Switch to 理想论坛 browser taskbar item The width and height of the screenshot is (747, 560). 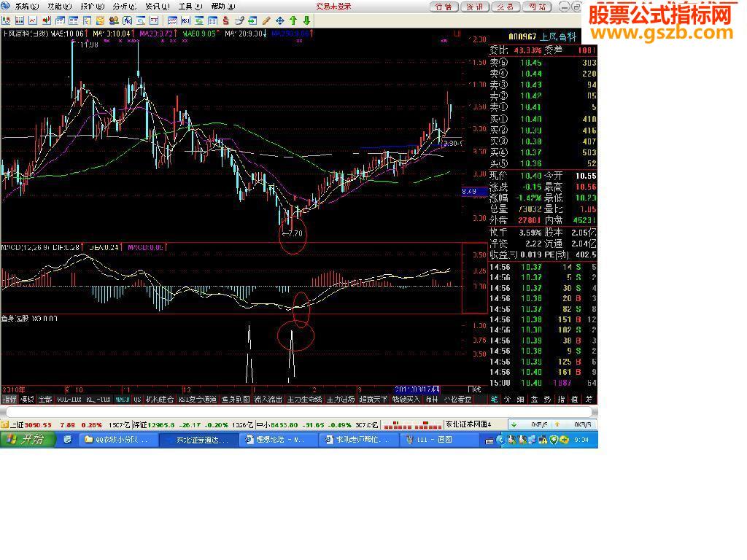click(x=279, y=440)
